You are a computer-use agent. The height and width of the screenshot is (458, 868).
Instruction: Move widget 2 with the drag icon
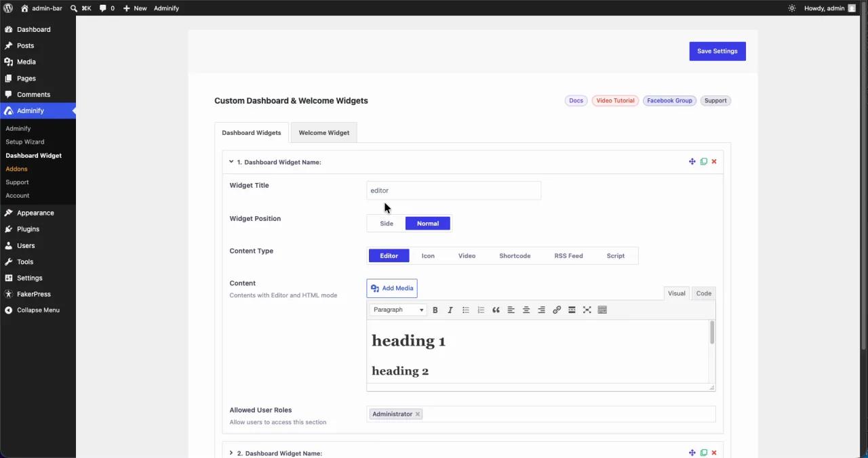692,453
